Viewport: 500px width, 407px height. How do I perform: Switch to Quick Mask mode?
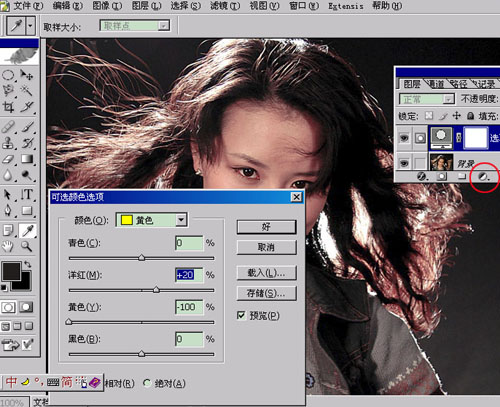[26, 307]
